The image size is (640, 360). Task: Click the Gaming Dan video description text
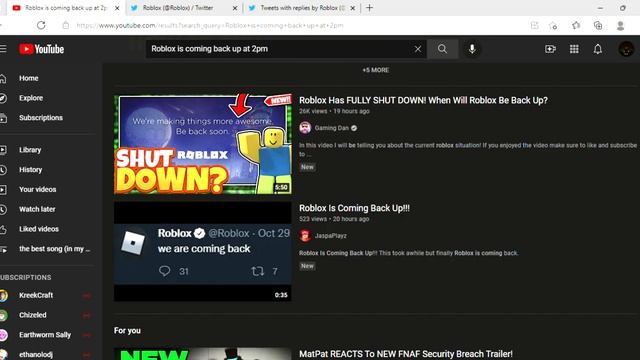[468, 149]
